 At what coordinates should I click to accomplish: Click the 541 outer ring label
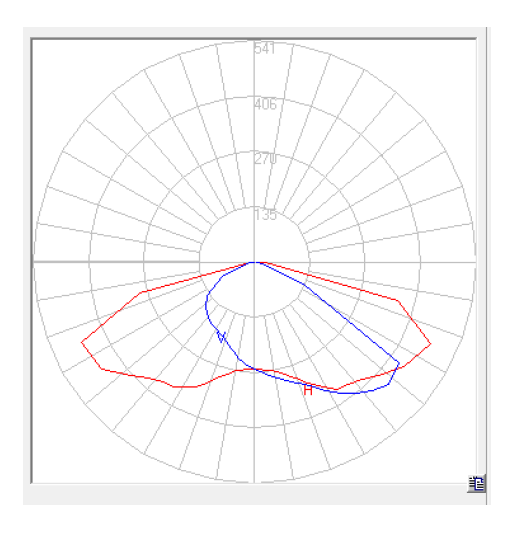(x=265, y=48)
